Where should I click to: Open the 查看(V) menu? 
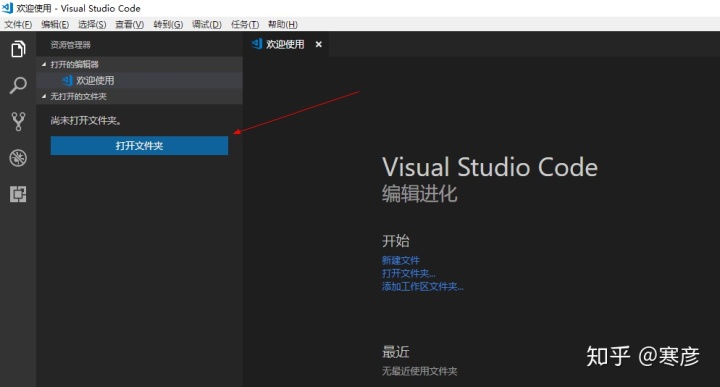(129, 24)
